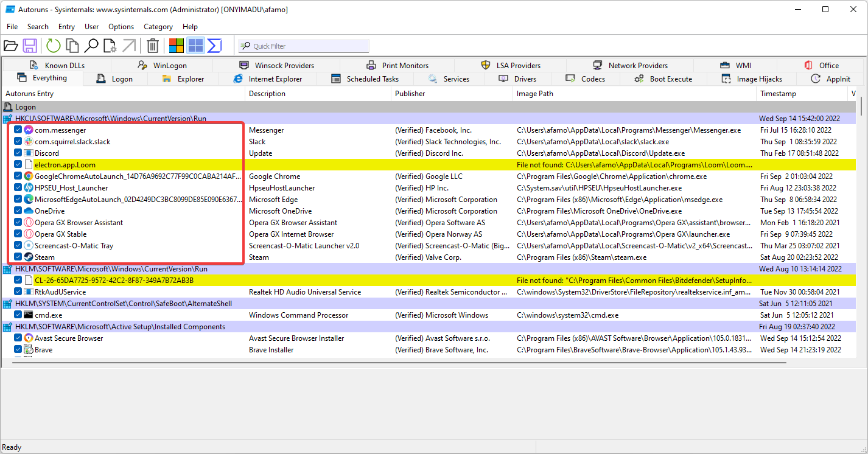Open entry Properties via the file-gear icon
The height and width of the screenshot is (454, 868).
pyautogui.click(x=110, y=46)
